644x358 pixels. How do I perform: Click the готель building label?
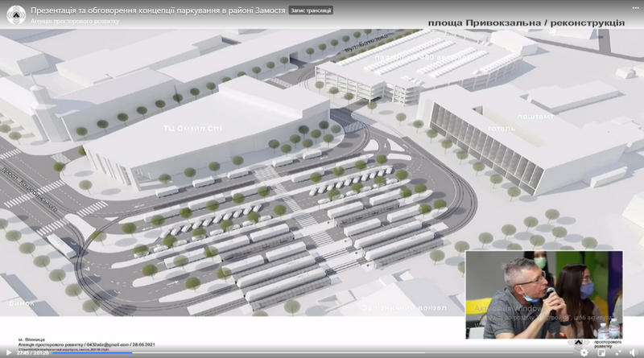[x=500, y=128]
